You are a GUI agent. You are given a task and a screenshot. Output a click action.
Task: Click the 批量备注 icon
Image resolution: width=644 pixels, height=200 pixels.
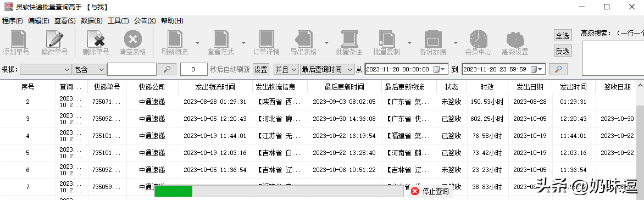coord(349,39)
